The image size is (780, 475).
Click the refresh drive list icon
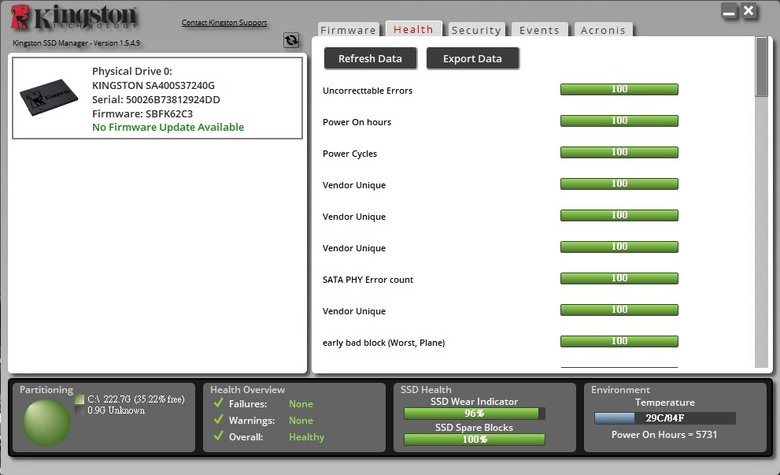pyautogui.click(x=291, y=40)
